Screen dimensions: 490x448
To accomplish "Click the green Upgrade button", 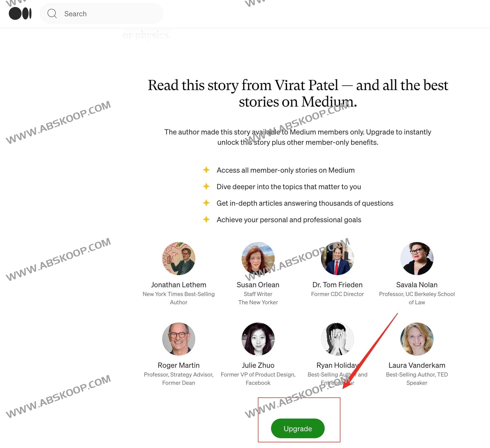I will 298,428.
